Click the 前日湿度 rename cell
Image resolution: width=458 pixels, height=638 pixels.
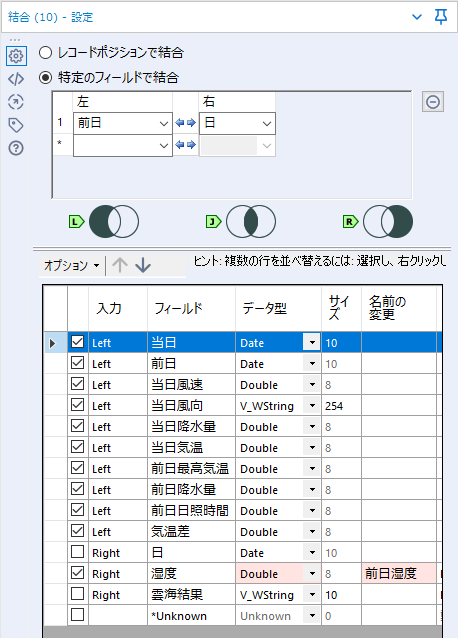399,574
